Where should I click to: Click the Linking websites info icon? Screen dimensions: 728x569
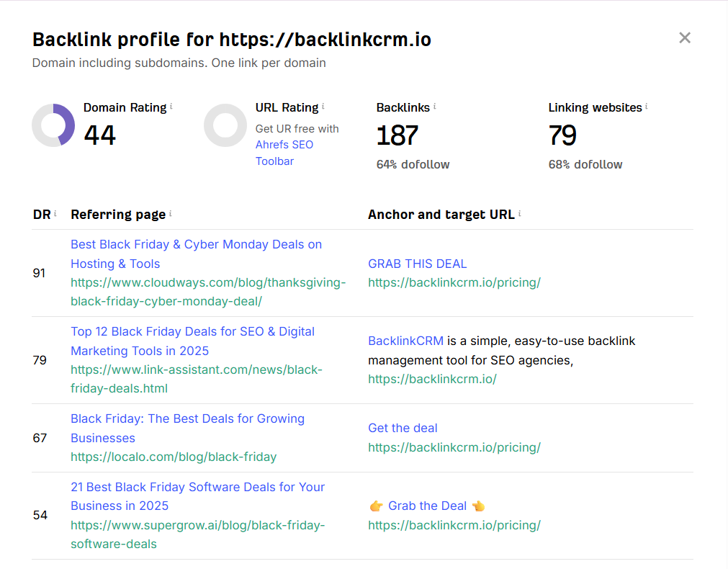(647, 107)
